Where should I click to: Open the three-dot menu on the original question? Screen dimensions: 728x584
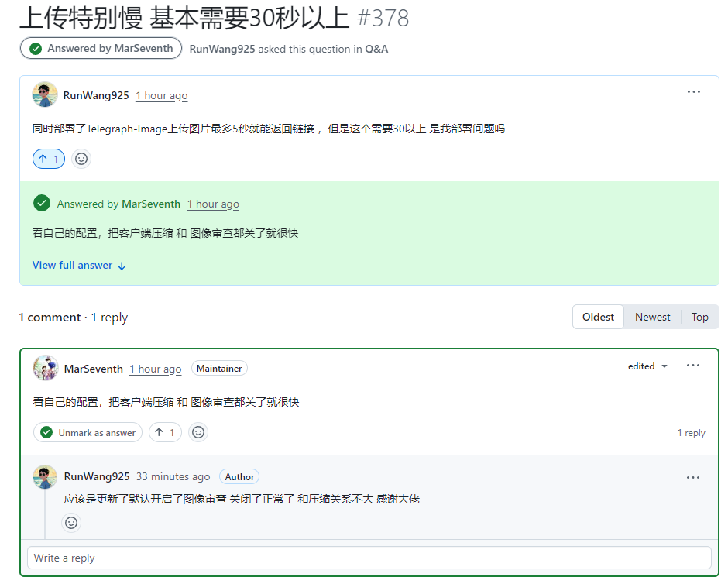tap(693, 92)
